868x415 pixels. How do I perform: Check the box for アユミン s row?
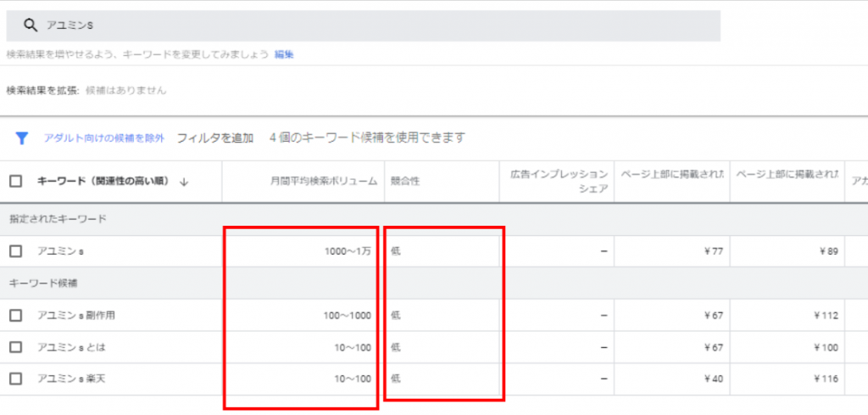16,251
